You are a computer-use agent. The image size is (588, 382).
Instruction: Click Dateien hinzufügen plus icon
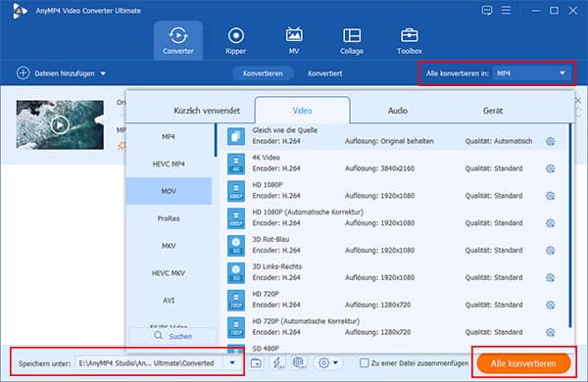[x=23, y=73]
